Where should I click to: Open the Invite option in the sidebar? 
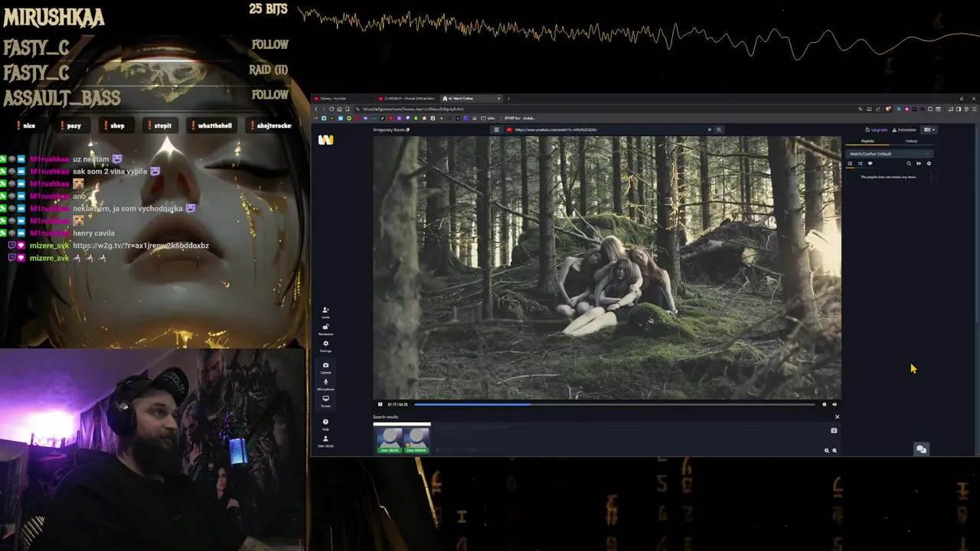click(325, 312)
